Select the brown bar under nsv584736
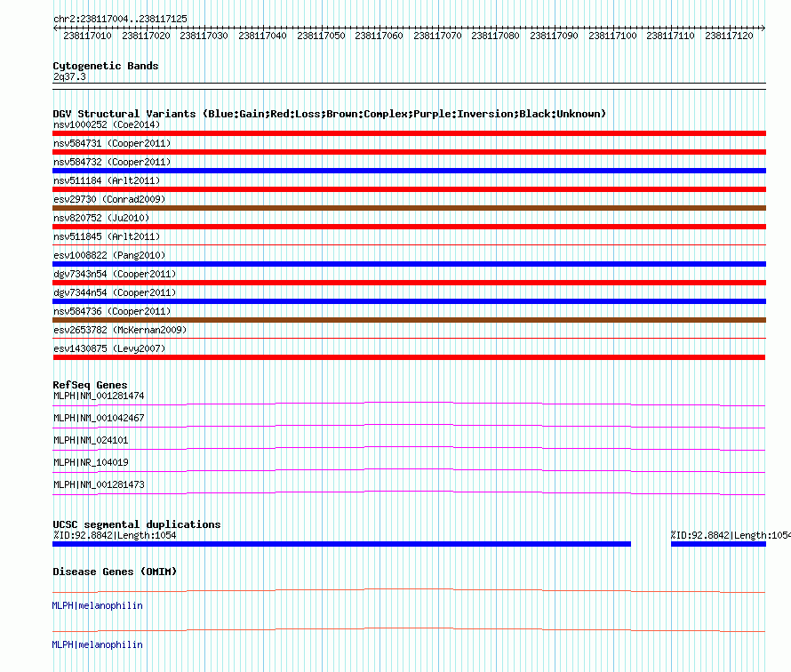791x672 pixels. pos(409,320)
